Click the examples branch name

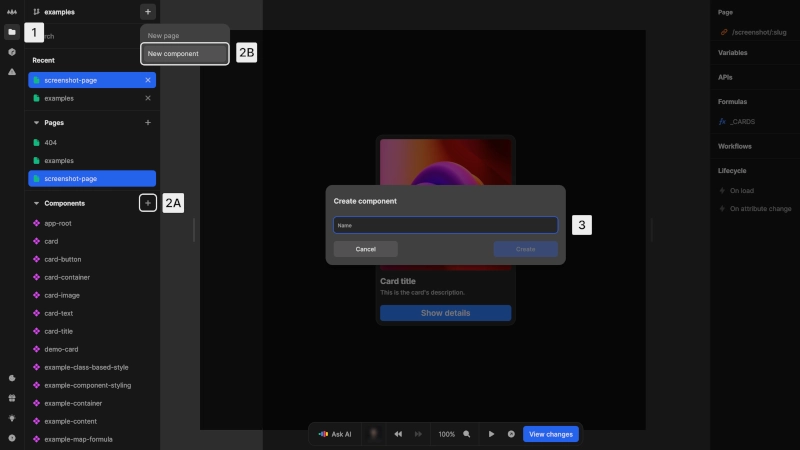59,12
